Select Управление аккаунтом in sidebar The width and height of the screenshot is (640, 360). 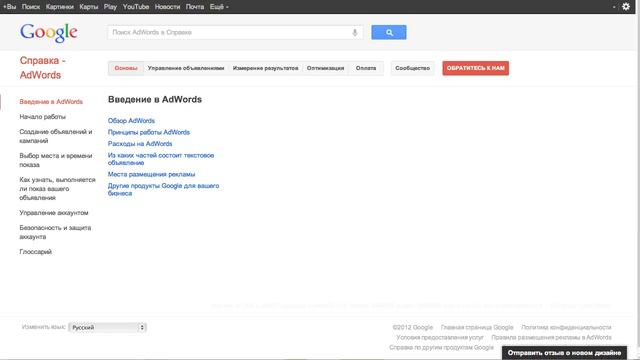[54, 213]
